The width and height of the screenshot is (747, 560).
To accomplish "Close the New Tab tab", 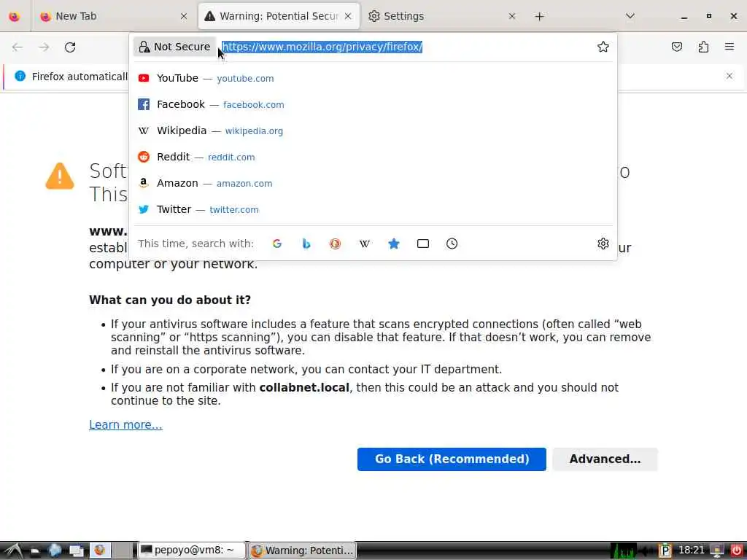I will point(183,16).
